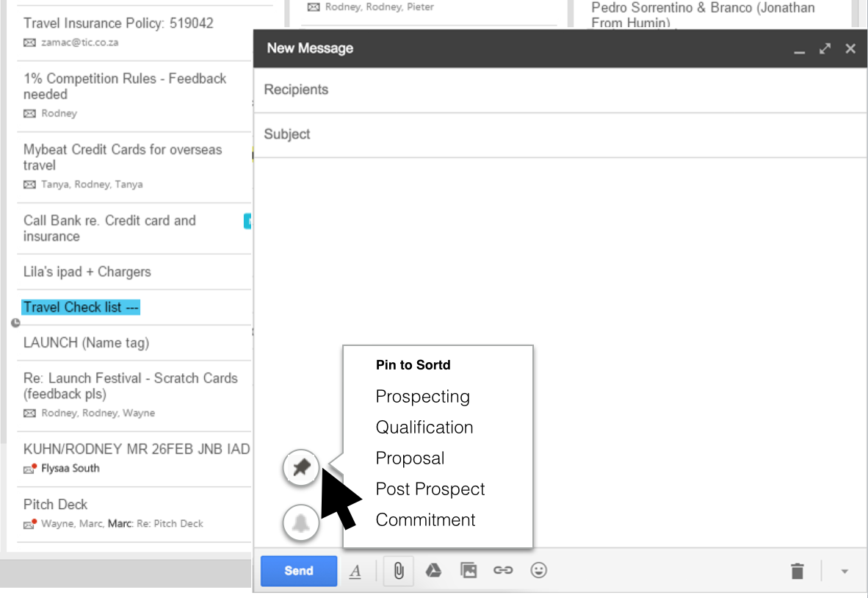Click the reminder bell icon button

(x=301, y=524)
